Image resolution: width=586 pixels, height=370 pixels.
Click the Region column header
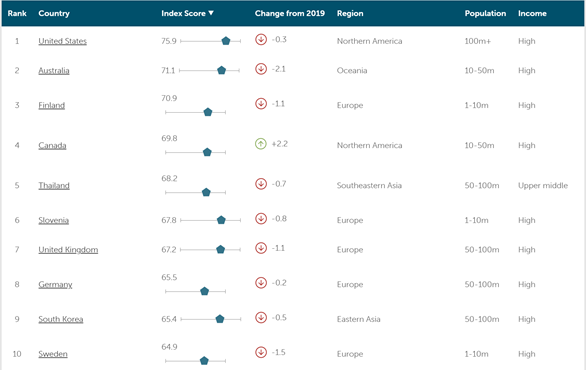pos(350,13)
